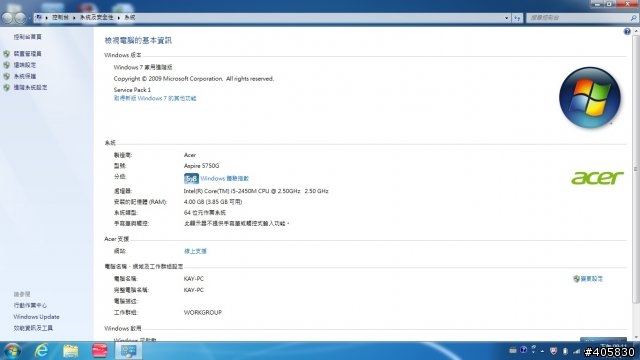
Task: Click the search magnifier icon
Action: [633, 18]
